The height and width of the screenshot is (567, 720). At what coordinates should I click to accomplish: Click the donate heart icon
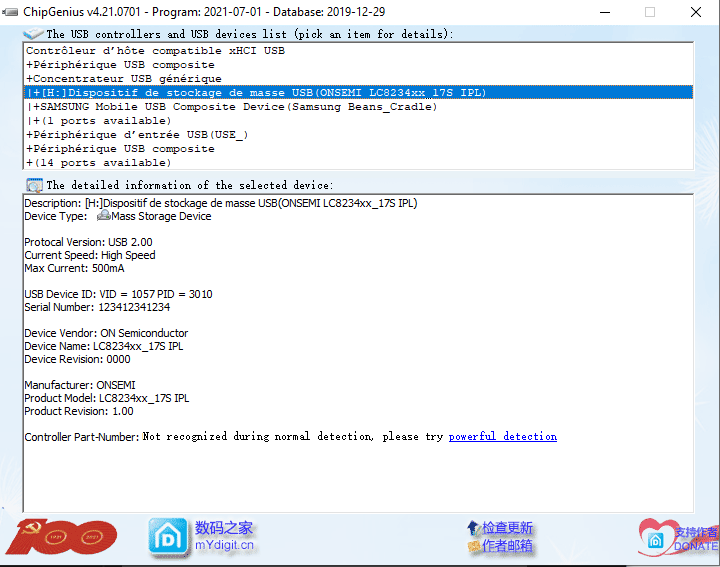(655, 537)
